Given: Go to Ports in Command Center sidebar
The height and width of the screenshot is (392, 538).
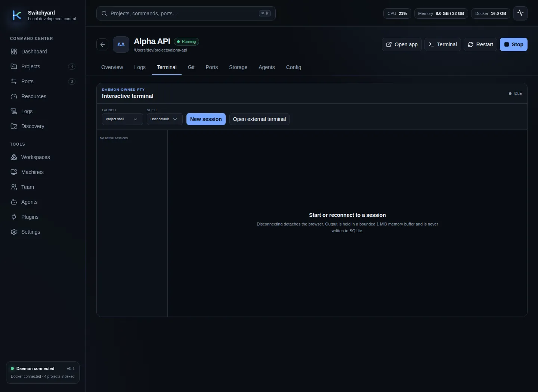Looking at the screenshot, I should click(43, 81).
